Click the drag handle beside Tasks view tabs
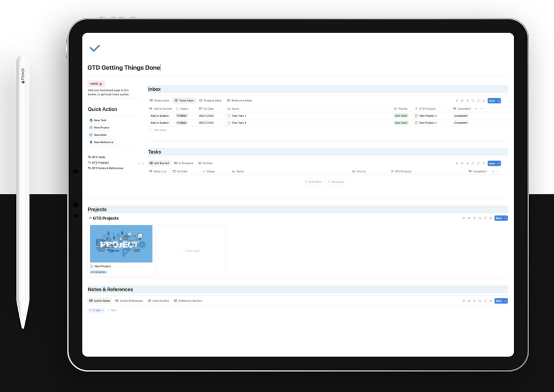Viewport: 554px width, 392px height. (143, 163)
